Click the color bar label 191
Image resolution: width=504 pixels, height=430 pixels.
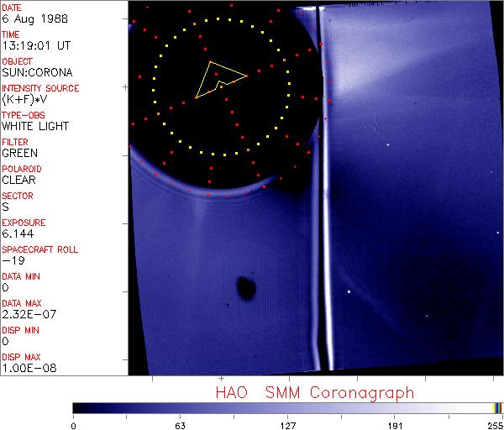point(395,425)
